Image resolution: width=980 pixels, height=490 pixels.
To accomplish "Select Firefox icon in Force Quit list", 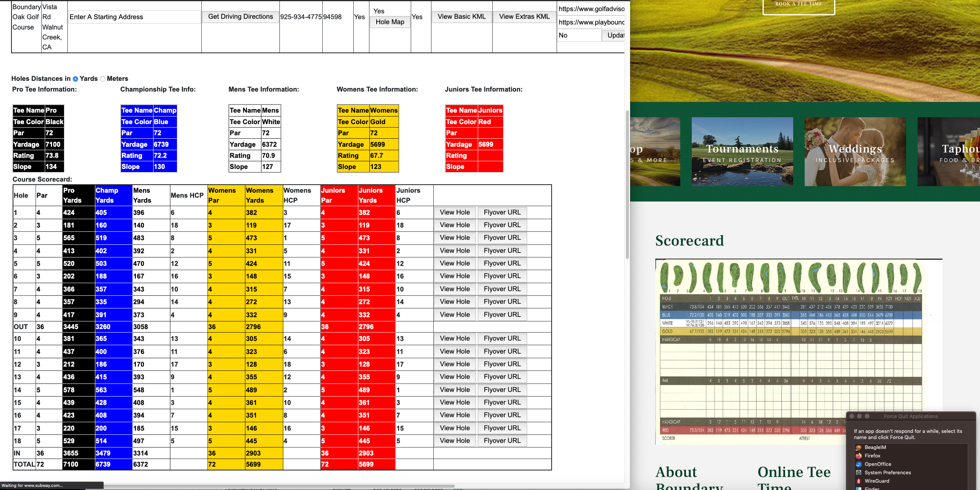I will [859, 456].
